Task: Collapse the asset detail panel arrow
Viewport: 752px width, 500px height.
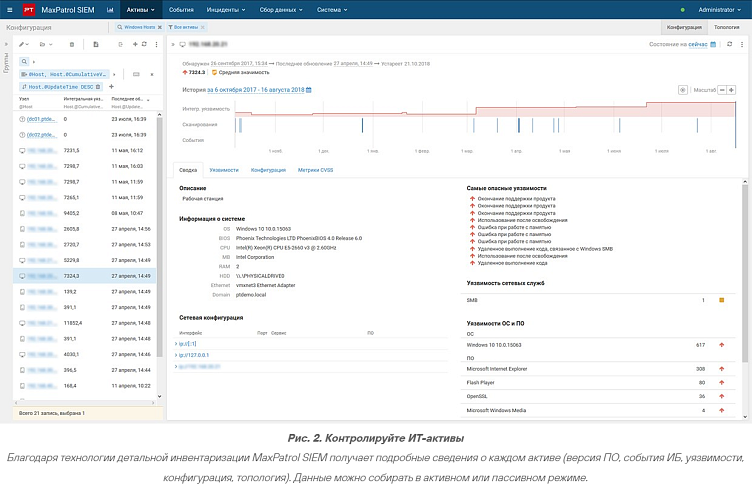Action: [173, 44]
